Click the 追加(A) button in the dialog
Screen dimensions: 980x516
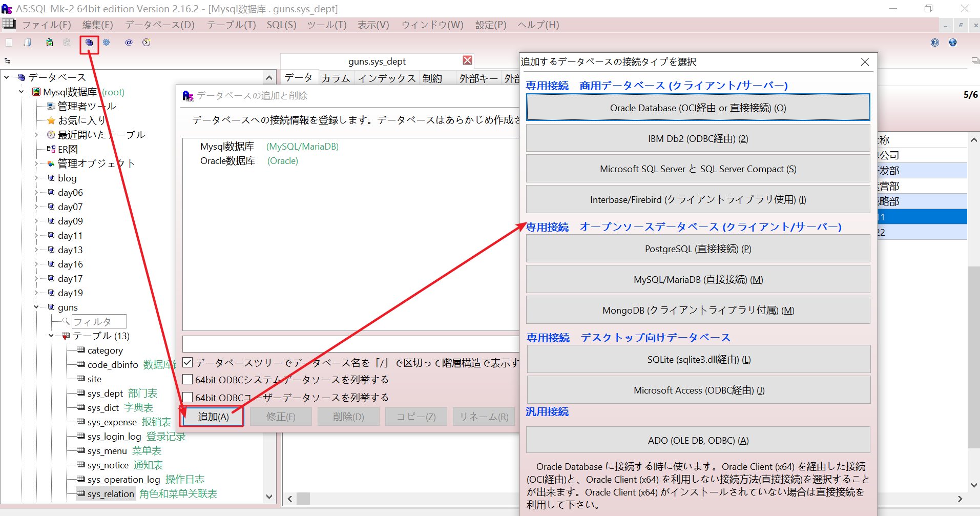(x=212, y=416)
